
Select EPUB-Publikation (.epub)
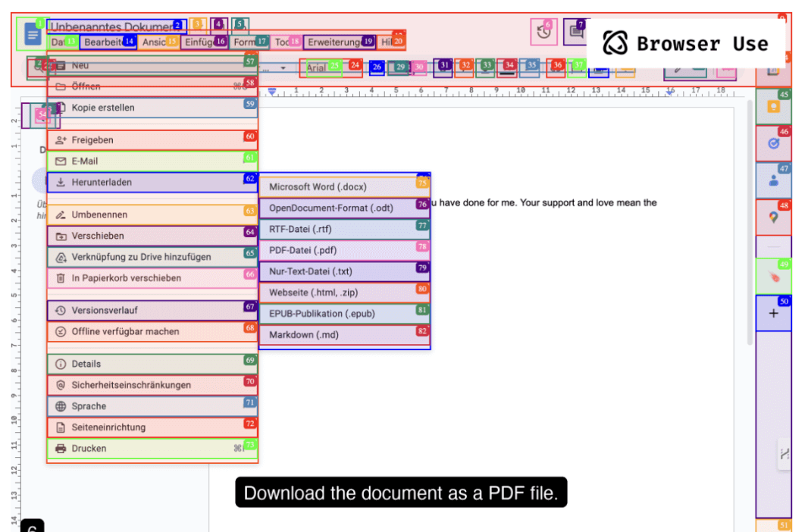point(344,314)
